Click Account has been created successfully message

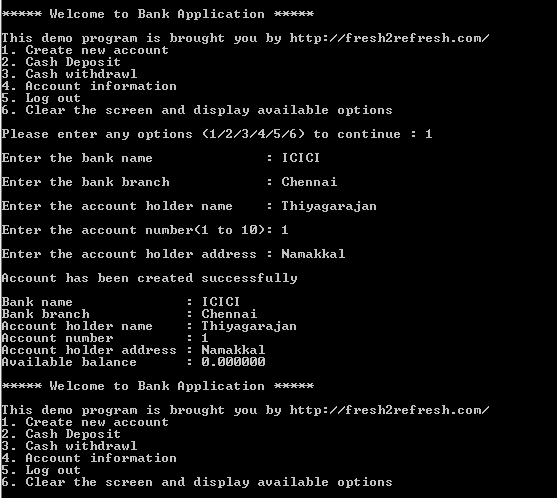pyautogui.click(x=149, y=278)
